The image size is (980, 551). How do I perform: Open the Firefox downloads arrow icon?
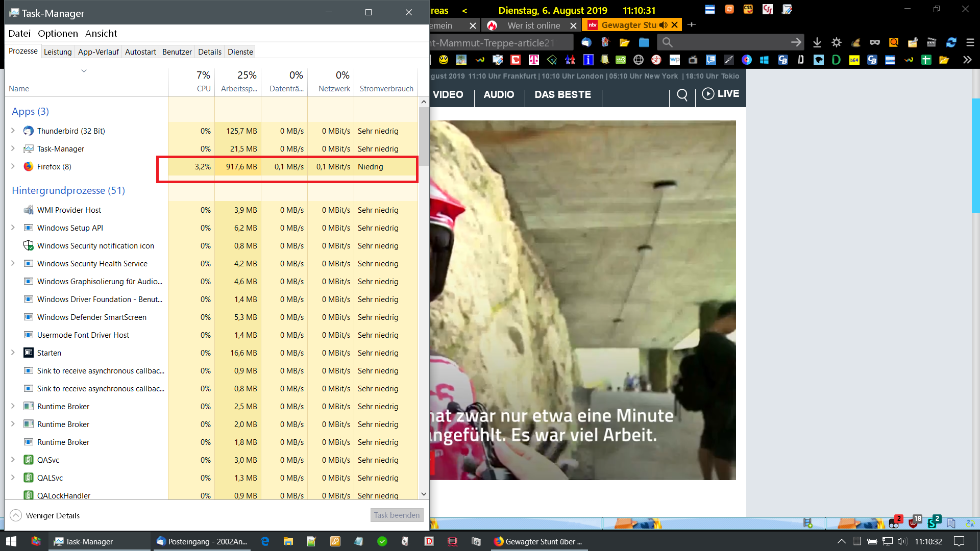(817, 42)
